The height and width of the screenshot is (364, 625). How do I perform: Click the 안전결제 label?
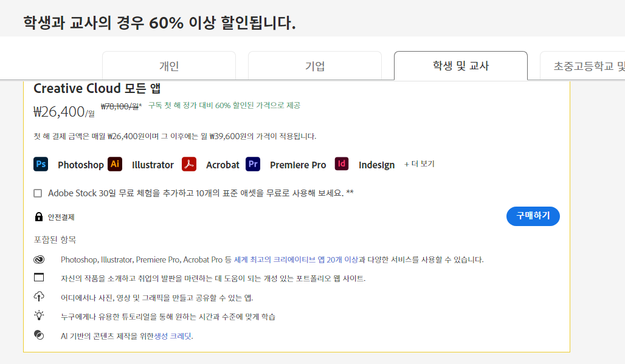61,217
